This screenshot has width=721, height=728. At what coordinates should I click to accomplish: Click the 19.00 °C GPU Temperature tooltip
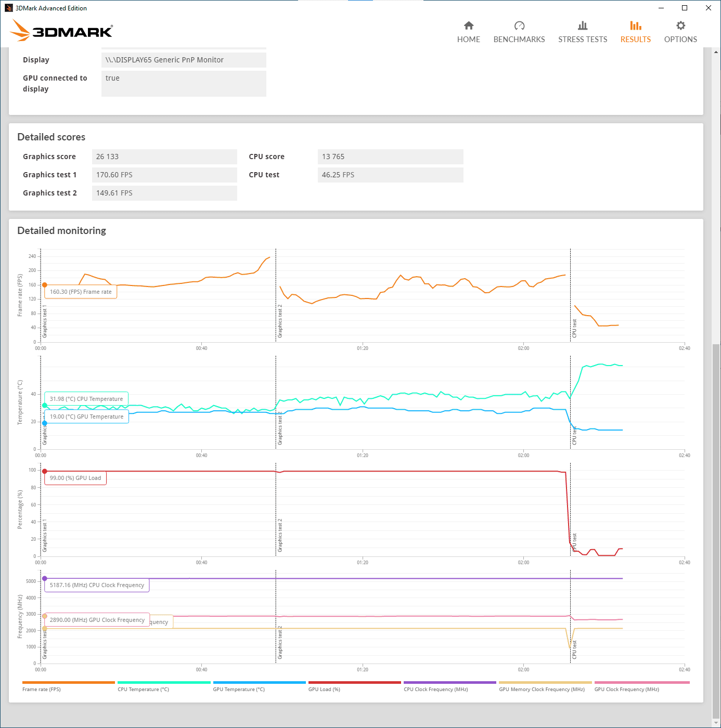click(86, 417)
